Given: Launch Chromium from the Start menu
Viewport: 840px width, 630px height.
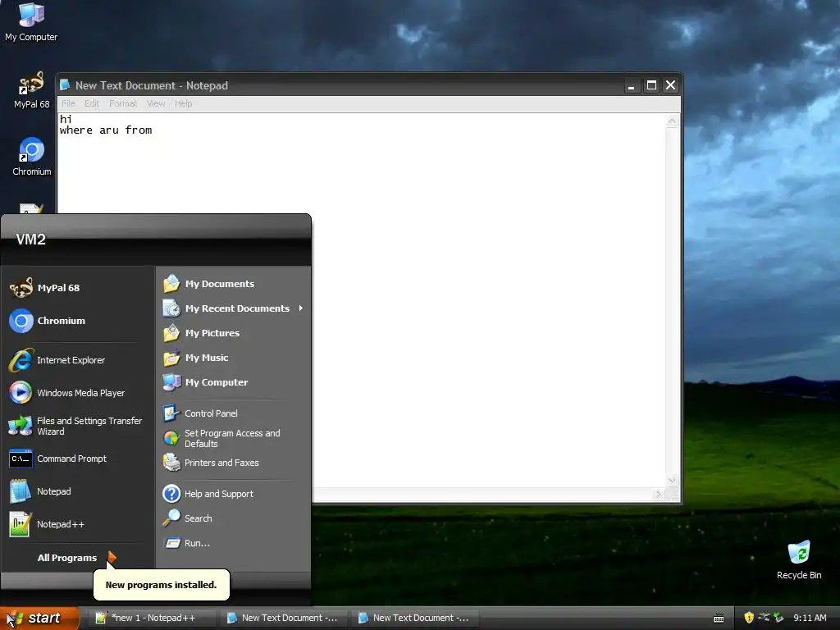Looking at the screenshot, I should click(78, 321).
